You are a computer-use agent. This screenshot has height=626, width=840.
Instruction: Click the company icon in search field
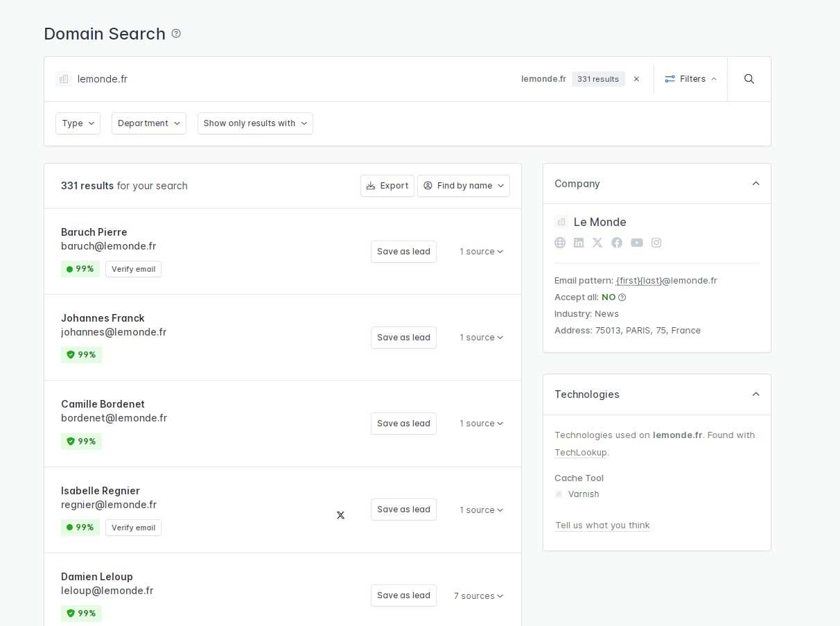pos(64,79)
